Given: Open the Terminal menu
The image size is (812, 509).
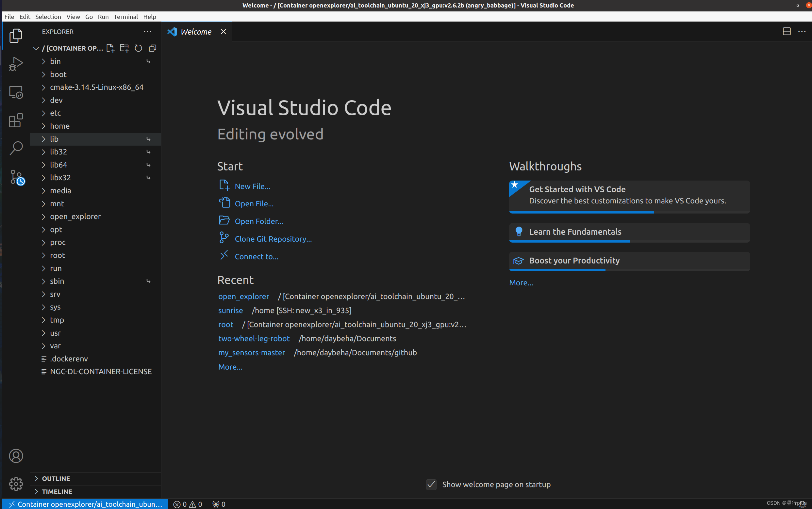Looking at the screenshot, I should (x=126, y=17).
